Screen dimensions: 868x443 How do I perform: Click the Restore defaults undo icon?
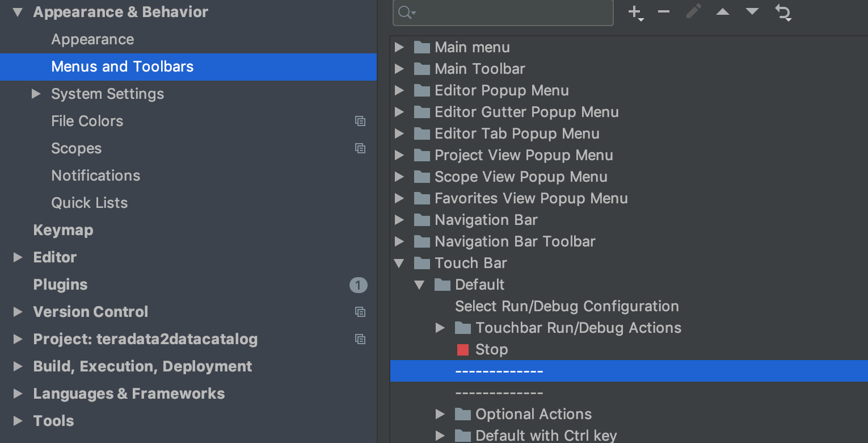(783, 12)
